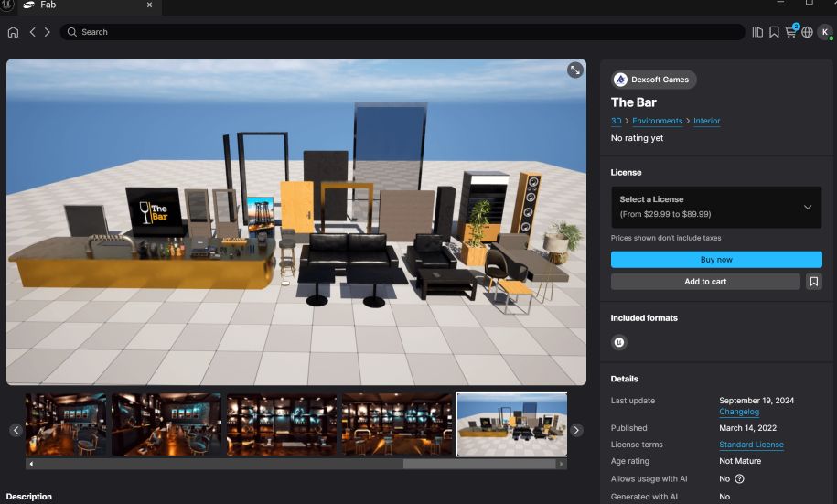Open the Changelog link
837x504 pixels.
(x=739, y=412)
